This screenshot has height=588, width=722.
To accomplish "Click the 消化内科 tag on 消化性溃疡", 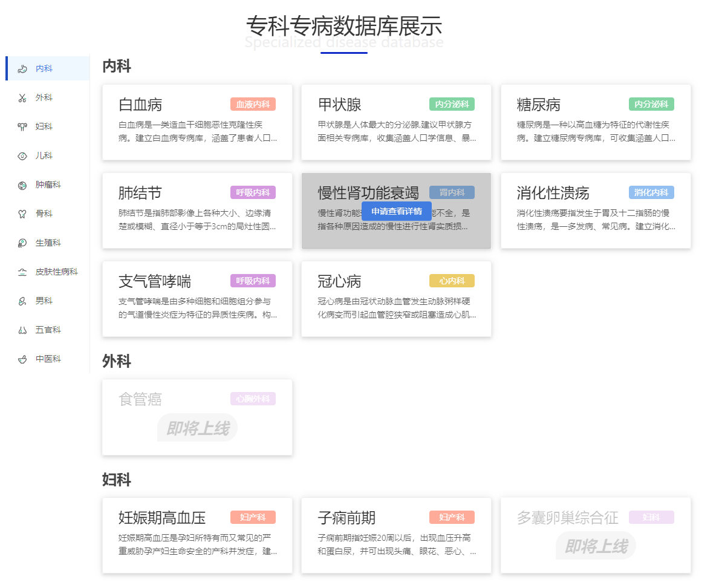I will [651, 192].
